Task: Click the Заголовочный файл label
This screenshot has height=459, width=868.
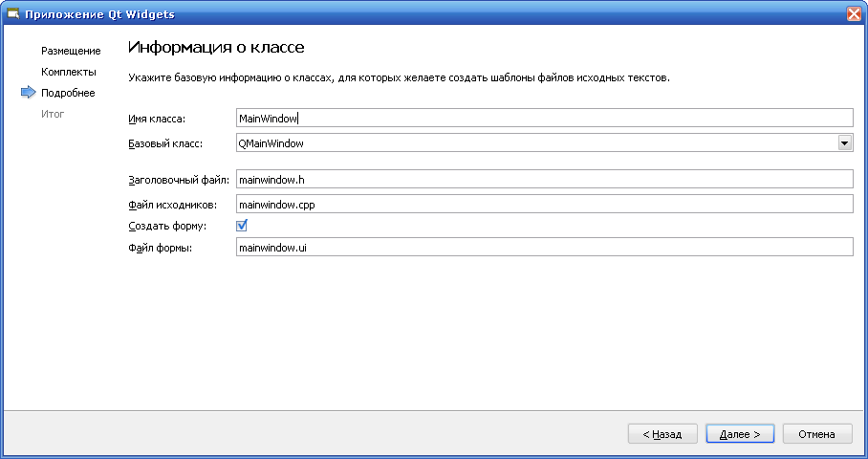Action: click(x=179, y=180)
